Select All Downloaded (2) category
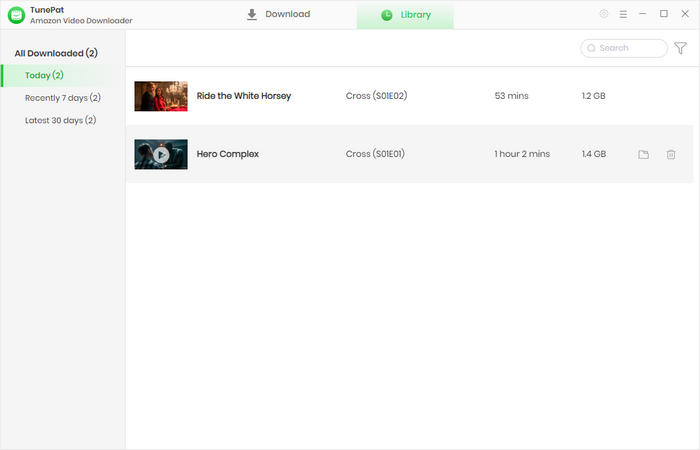700x450 pixels. 56,53
